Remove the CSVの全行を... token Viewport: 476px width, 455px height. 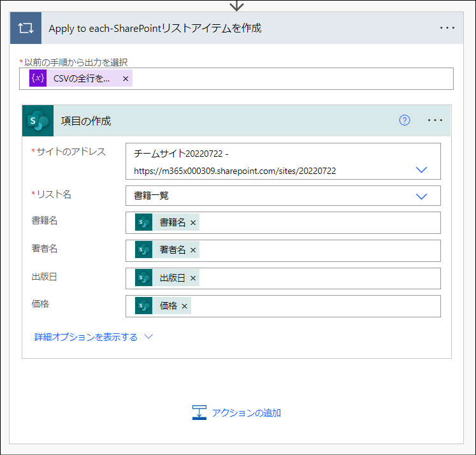click(126, 78)
